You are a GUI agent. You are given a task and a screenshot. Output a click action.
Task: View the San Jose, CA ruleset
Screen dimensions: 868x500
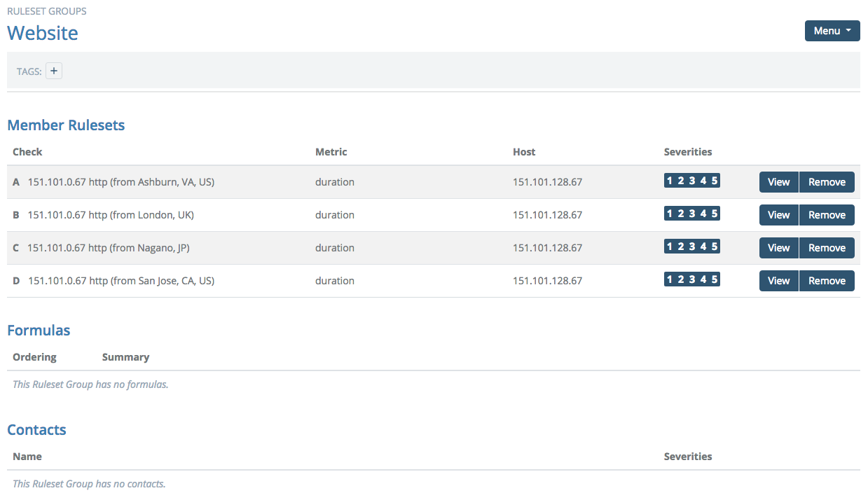tap(778, 280)
